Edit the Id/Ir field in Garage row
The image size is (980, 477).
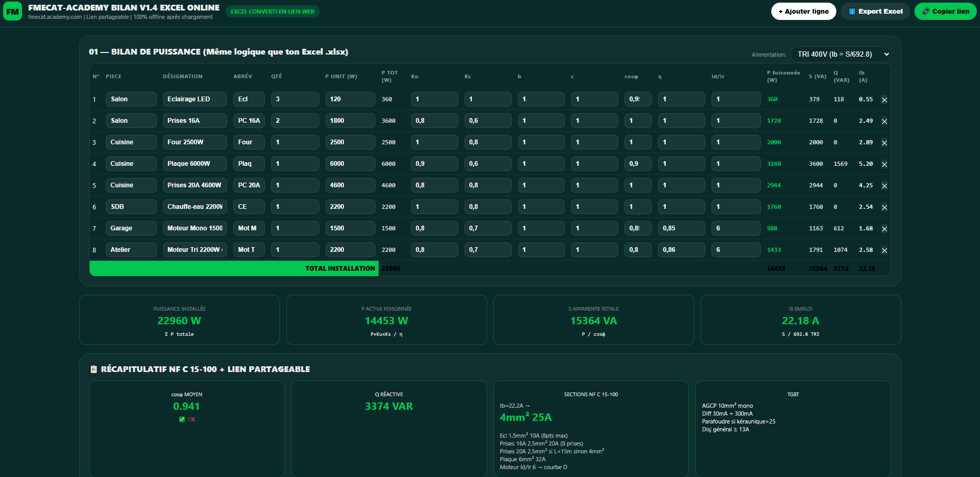point(736,228)
